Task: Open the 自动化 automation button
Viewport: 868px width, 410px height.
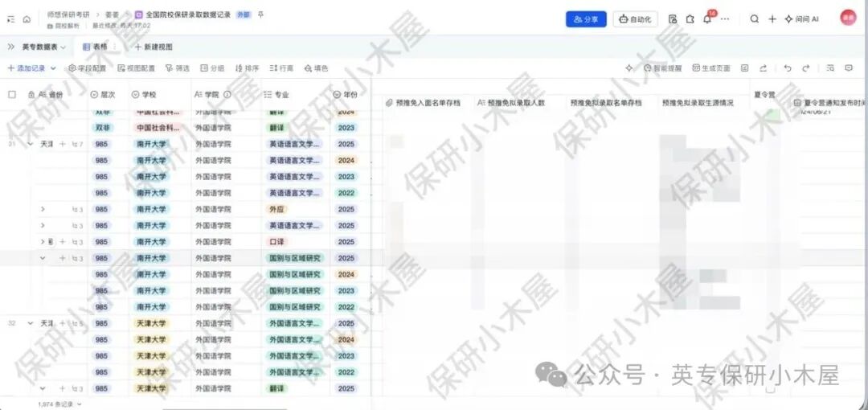Action: pos(635,18)
